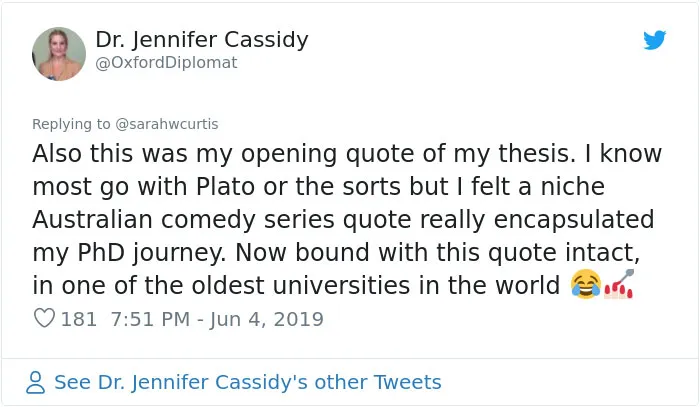
Task: Click the word "Plato" in the tweet
Action: click(x=225, y=186)
